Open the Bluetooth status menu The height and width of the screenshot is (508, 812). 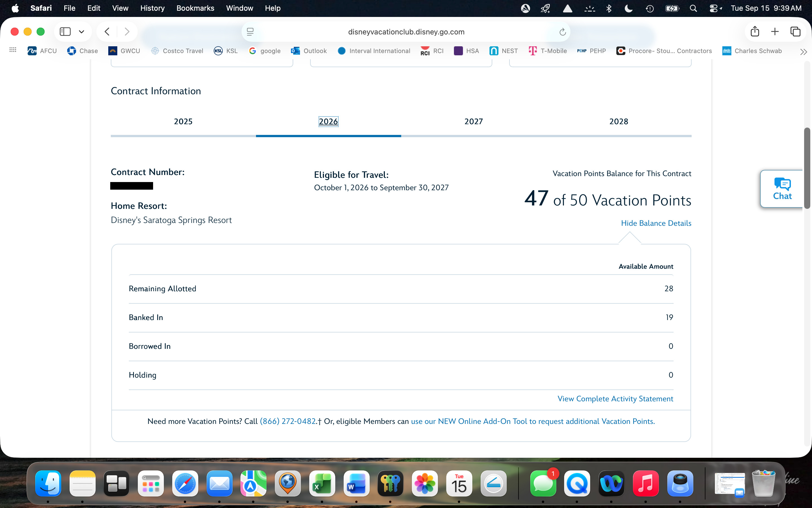pyautogui.click(x=609, y=8)
